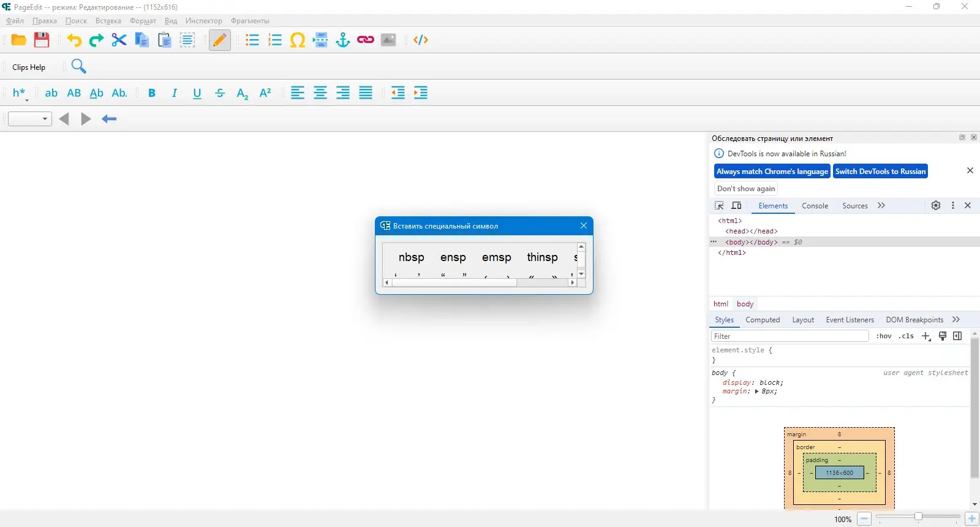
Task: Click the Save floppy disk icon
Action: point(42,40)
